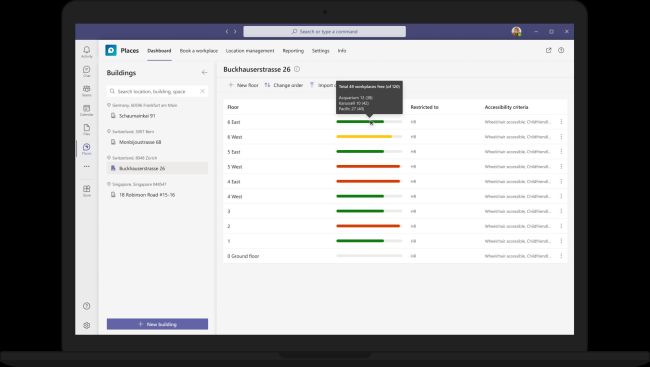This screenshot has height=367, width=650.
Task: Click the Change order button
Action: 284,85
